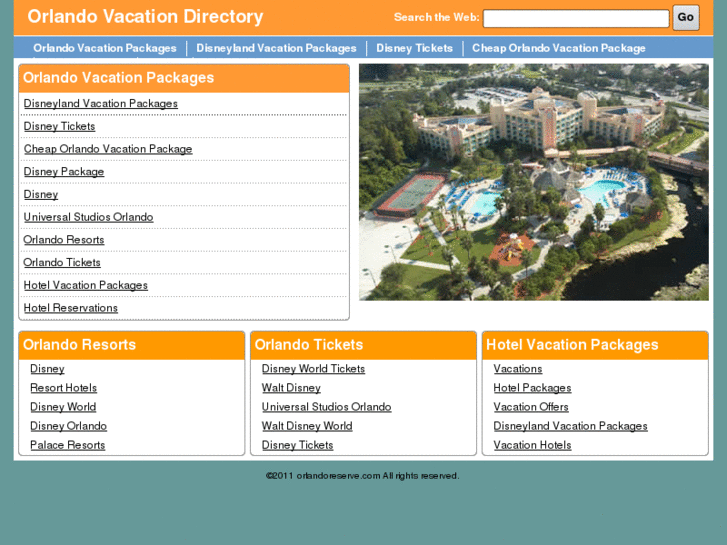
Task: Open Disney link in Orlando Vacation Packages list
Action: 41,194
